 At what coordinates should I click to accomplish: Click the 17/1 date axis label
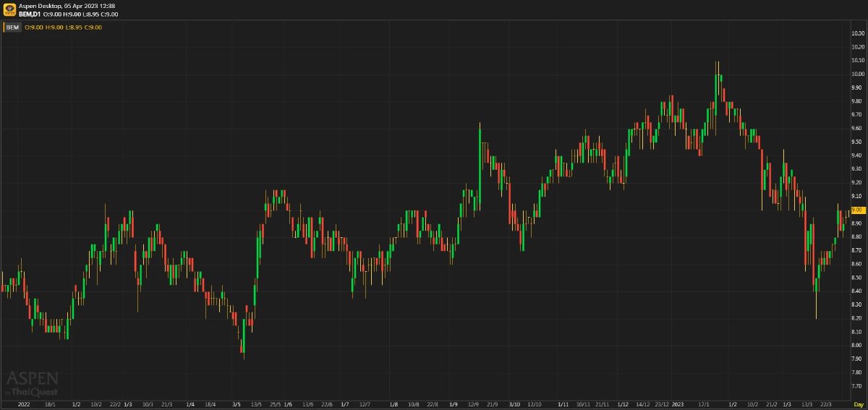[705, 404]
